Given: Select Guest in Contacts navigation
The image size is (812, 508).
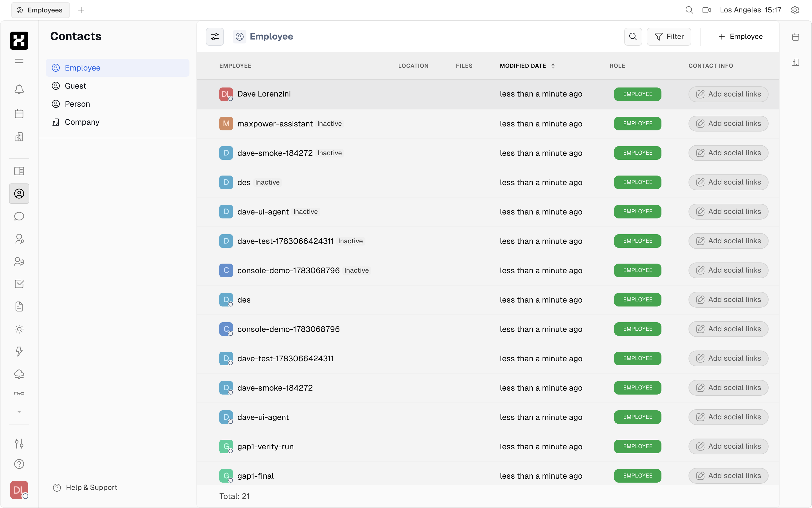Looking at the screenshot, I should pos(118,86).
